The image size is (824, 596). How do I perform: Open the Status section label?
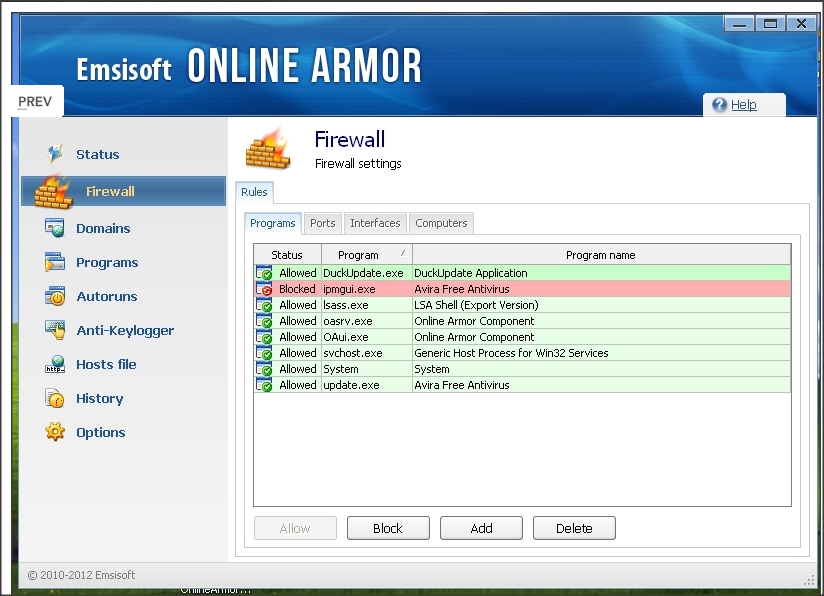tap(98, 154)
